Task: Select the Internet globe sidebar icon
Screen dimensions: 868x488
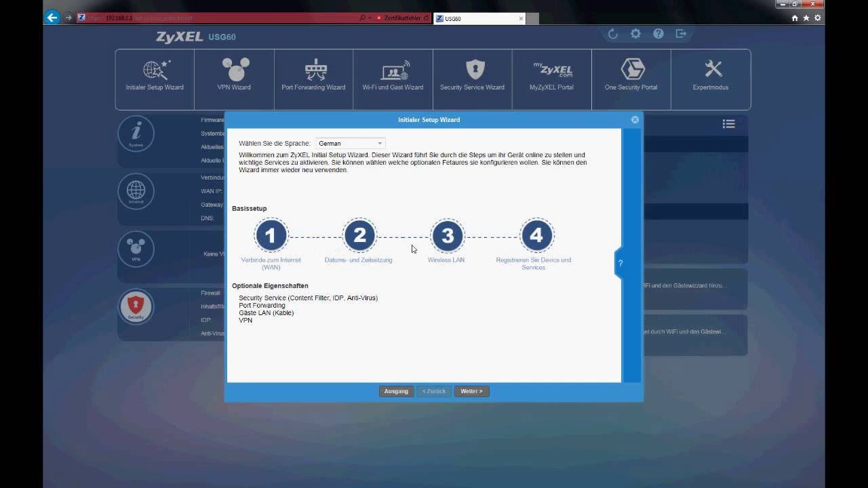Action: [x=136, y=191]
